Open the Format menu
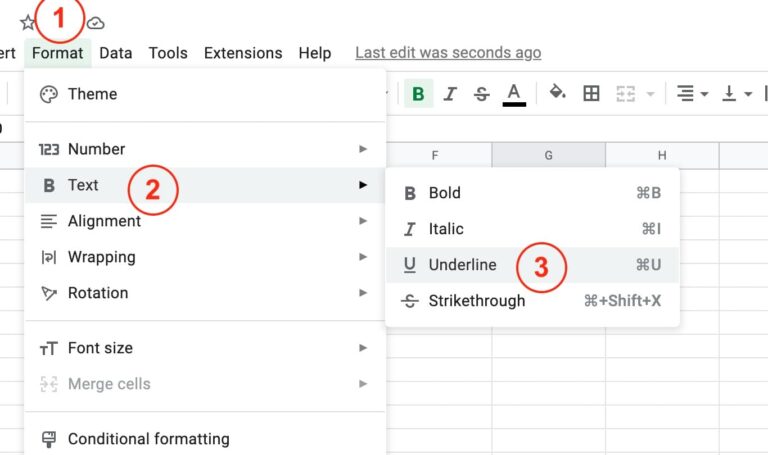This screenshot has width=768, height=455. [x=57, y=53]
